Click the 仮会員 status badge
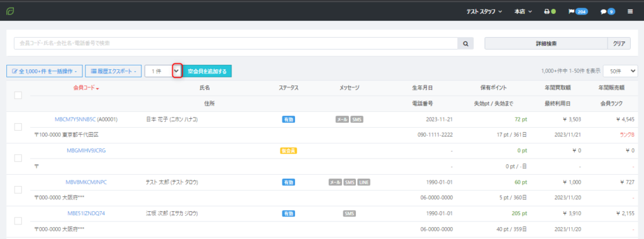 pyautogui.click(x=288, y=151)
